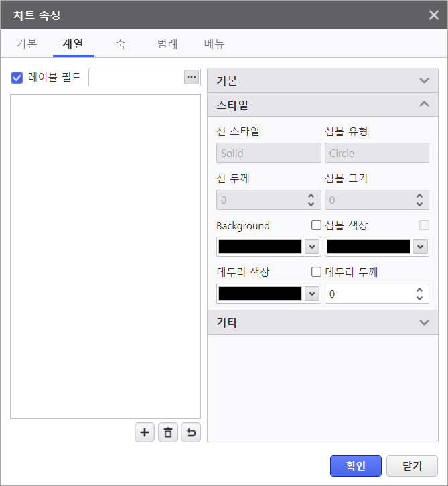Expand the 기타 section chevron

click(x=424, y=322)
